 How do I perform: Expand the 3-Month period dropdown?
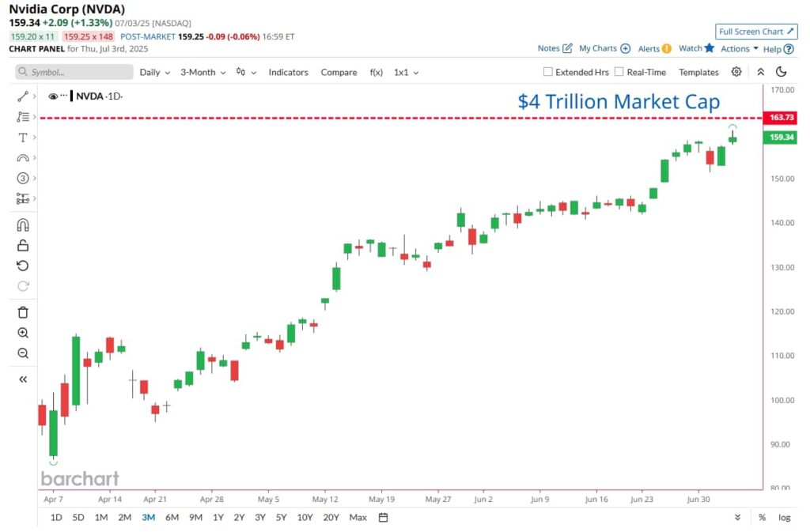click(x=203, y=72)
